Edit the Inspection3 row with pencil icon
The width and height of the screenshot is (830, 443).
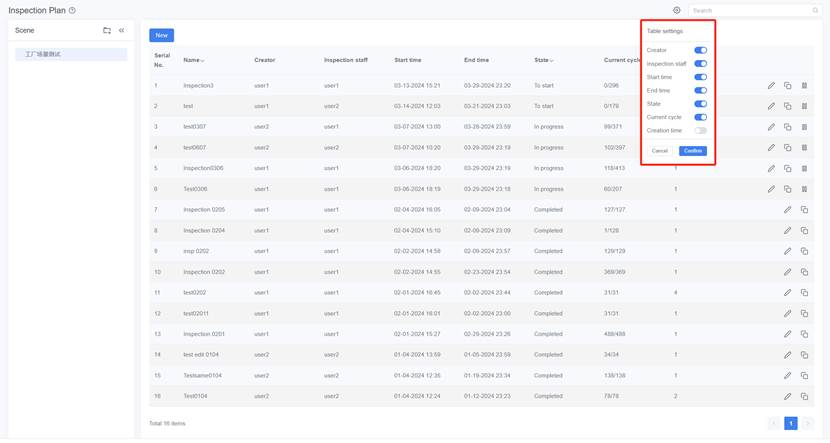click(771, 85)
